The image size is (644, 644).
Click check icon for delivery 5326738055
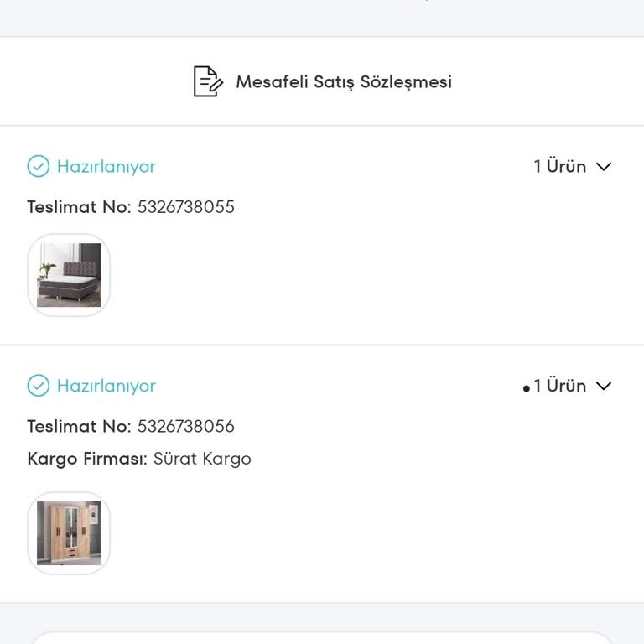(39, 166)
